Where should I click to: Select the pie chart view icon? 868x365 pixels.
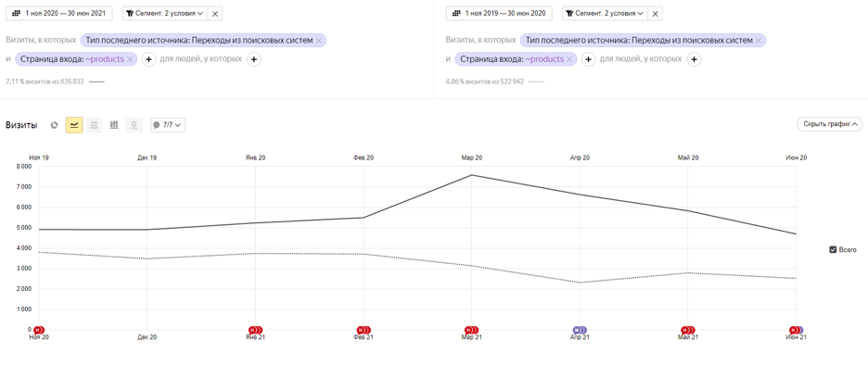[54, 125]
